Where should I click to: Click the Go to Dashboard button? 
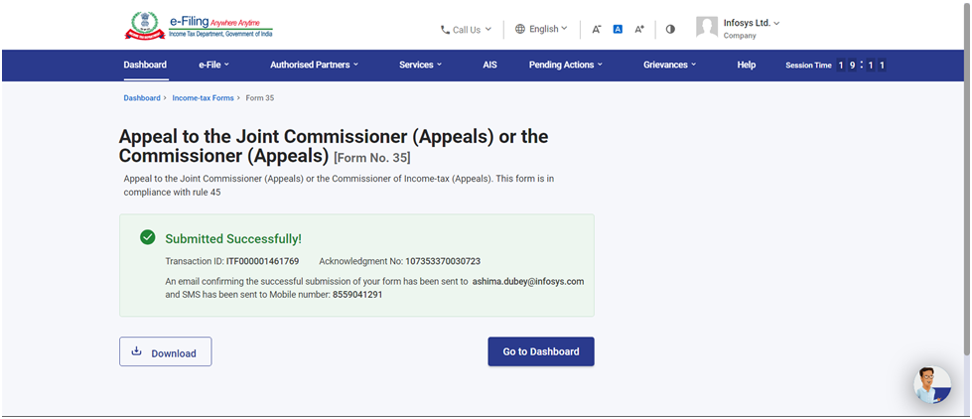(x=541, y=352)
